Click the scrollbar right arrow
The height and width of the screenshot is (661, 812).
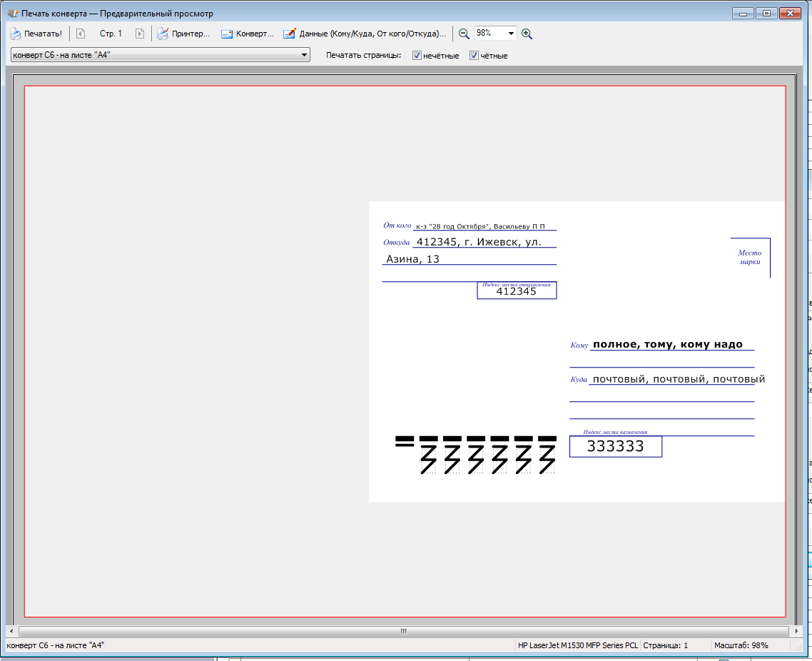click(796, 631)
